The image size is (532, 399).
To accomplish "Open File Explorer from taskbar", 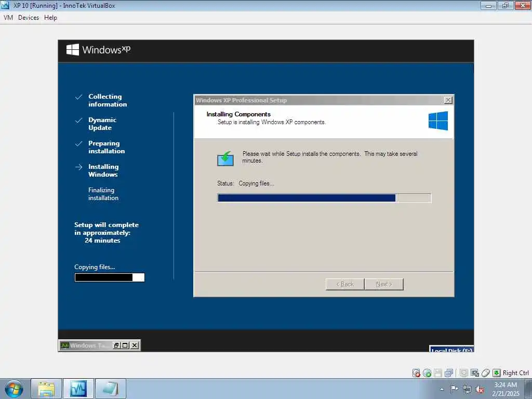I will click(x=46, y=389).
